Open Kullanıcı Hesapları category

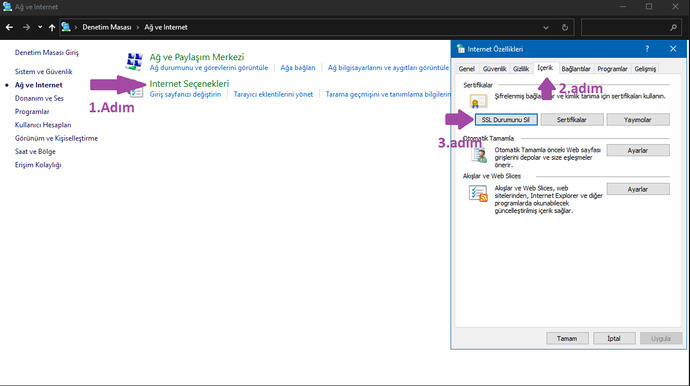[x=43, y=125]
